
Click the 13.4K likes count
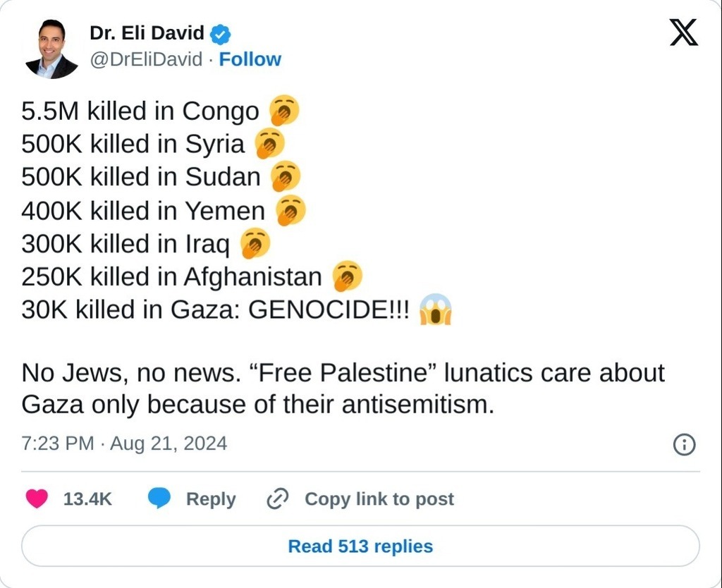(x=87, y=499)
